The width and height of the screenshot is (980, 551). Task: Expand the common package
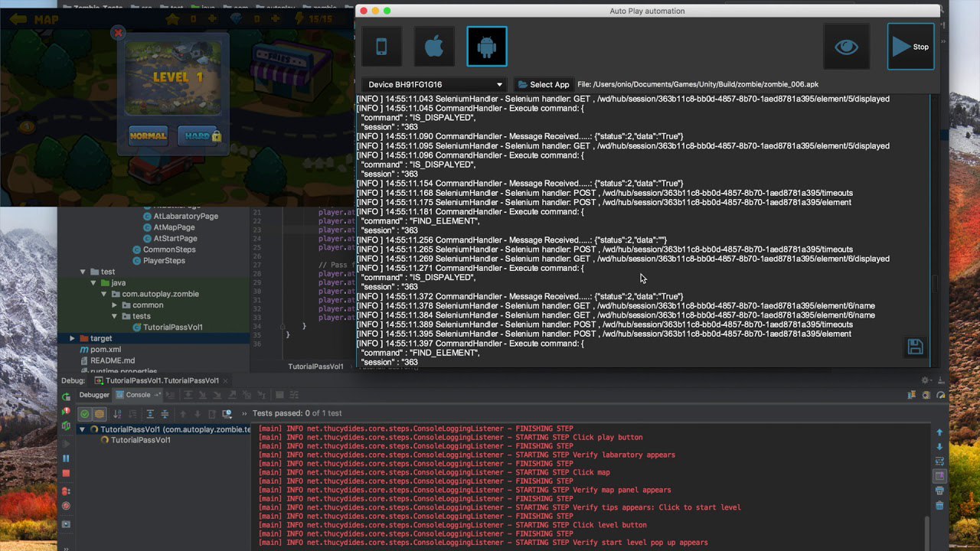115,305
